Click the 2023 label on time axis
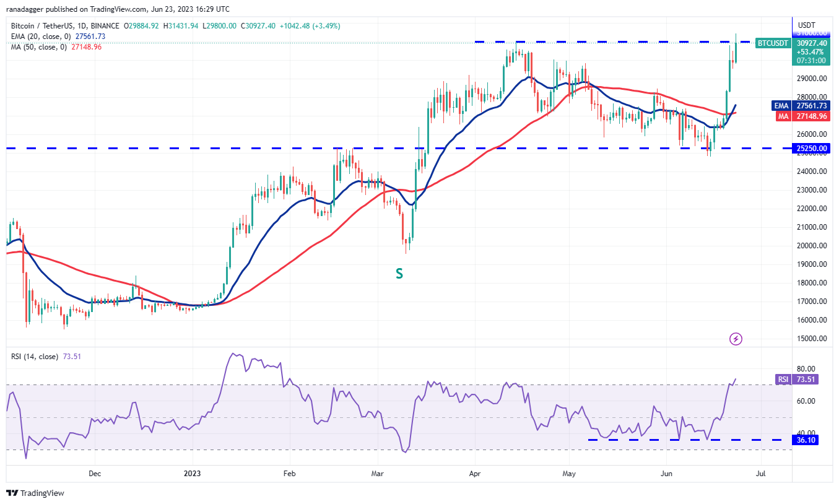 pos(192,474)
